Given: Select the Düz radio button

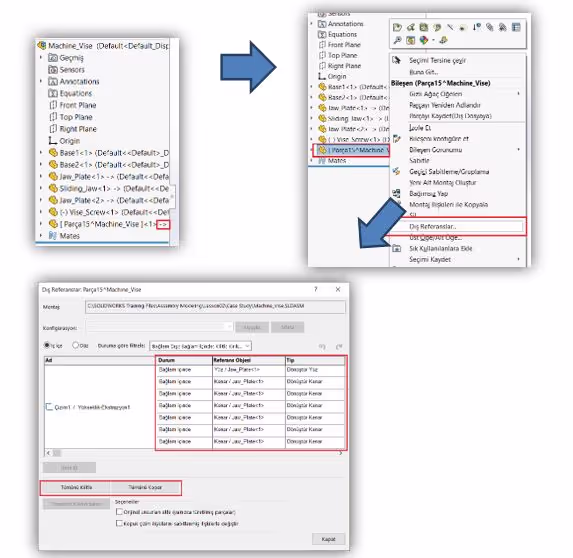Looking at the screenshot, I should 76,345.
